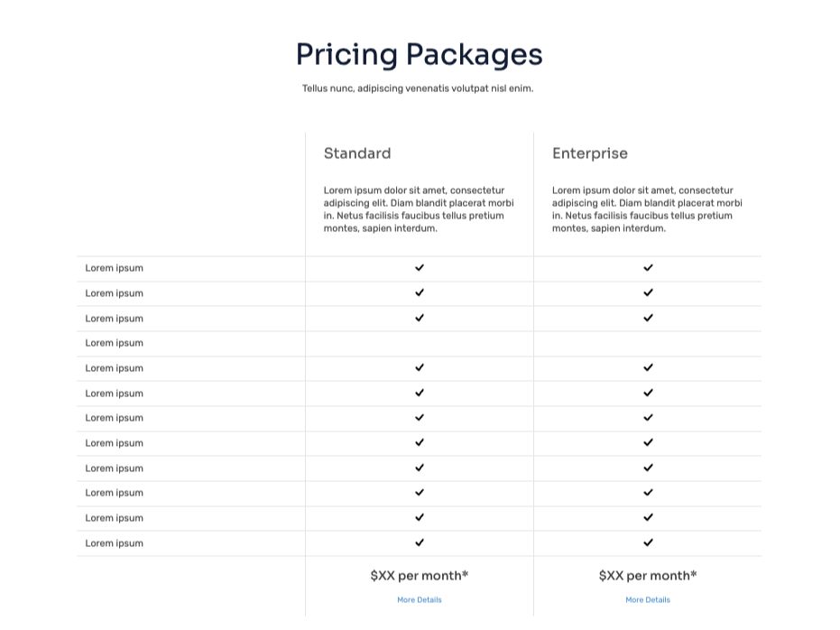Image resolution: width=840 pixels, height=630 pixels.
Task: Click the first Lorem ipsum row label
Action: [115, 267]
